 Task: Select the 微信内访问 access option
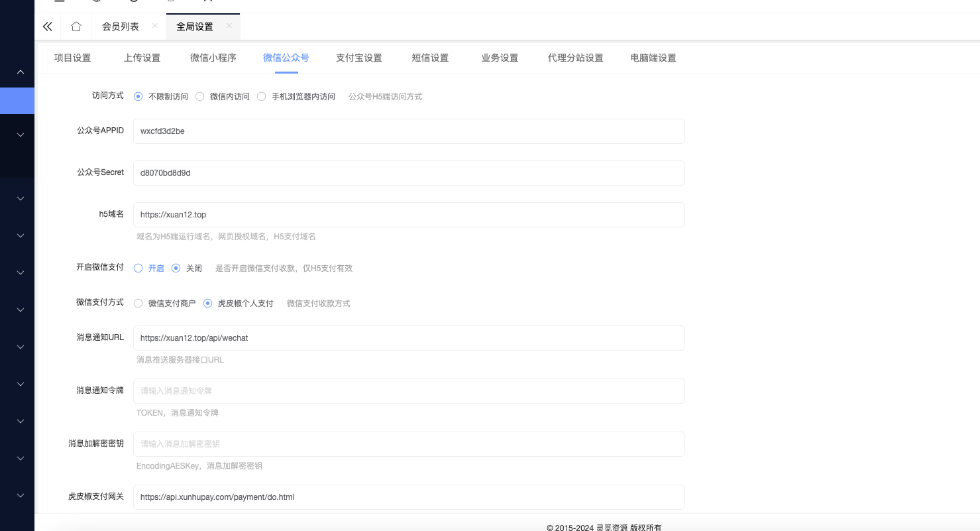[x=199, y=96]
